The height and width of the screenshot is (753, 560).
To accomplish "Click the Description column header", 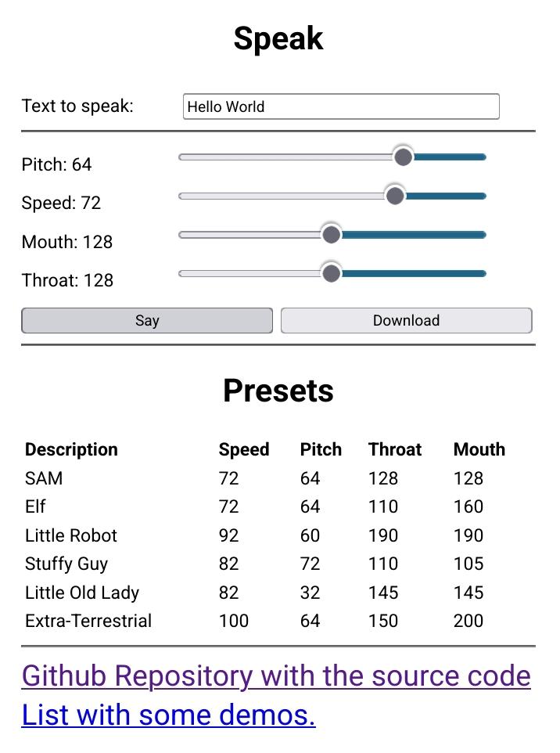I will coord(71,449).
